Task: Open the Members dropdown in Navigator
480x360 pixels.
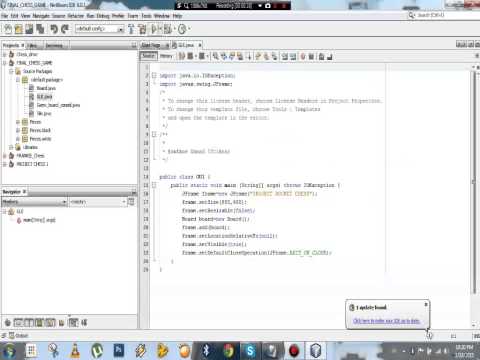Action: click(x=34, y=202)
